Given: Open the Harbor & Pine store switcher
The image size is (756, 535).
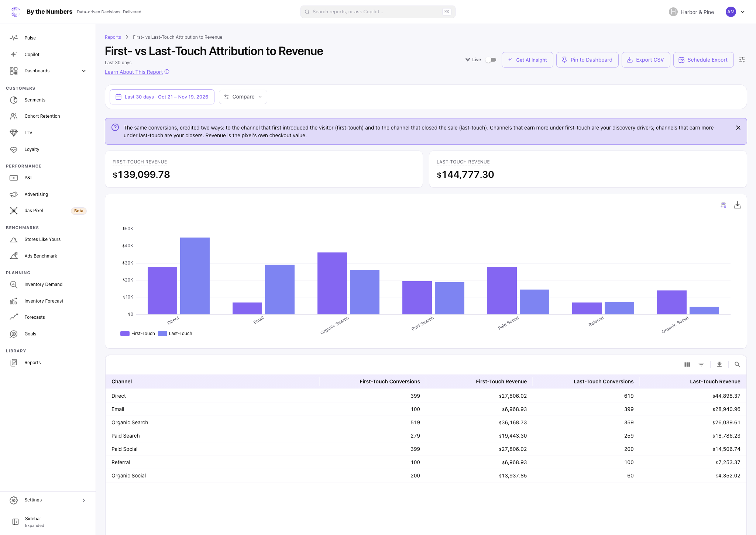Looking at the screenshot, I should pos(691,12).
